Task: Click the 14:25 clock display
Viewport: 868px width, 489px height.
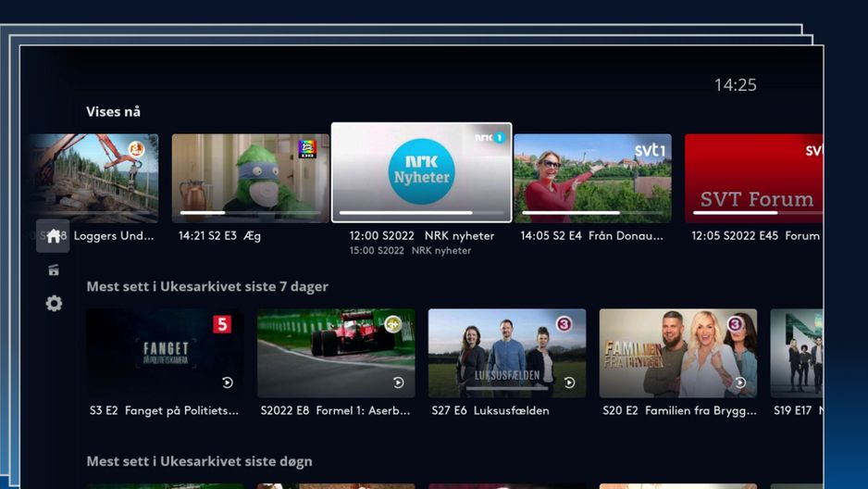Action: coord(735,85)
